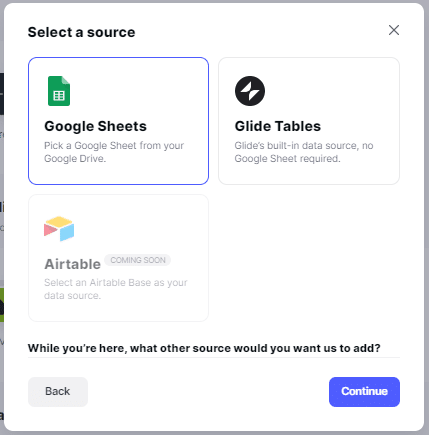Image resolution: width=429 pixels, height=435 pixels.
Task: Click the green Google Sheets icon
Action: pos(59,91)
